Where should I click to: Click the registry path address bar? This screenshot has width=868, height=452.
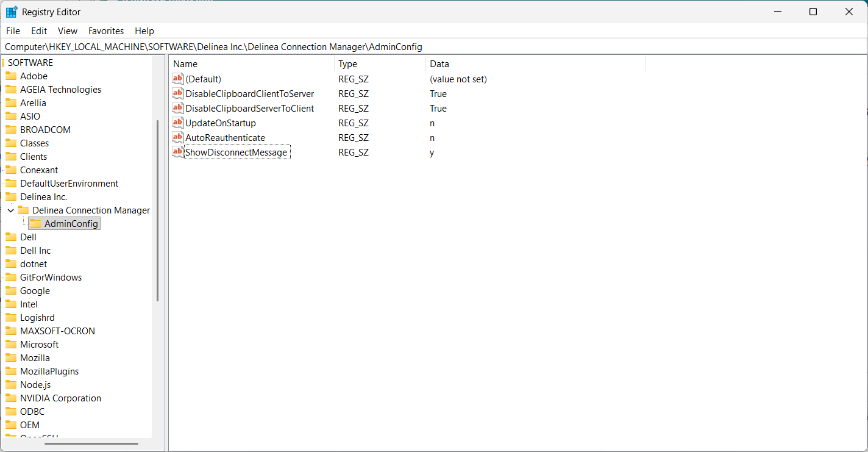[427, 47]
